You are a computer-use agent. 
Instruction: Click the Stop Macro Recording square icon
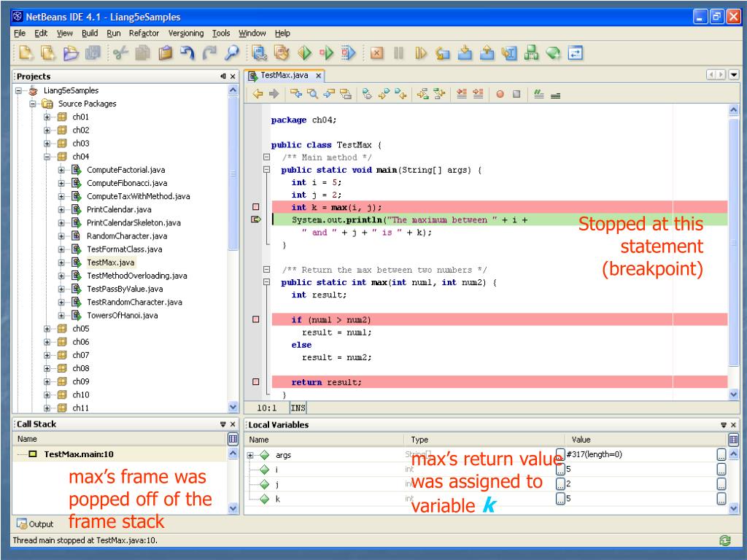[516, 94]
